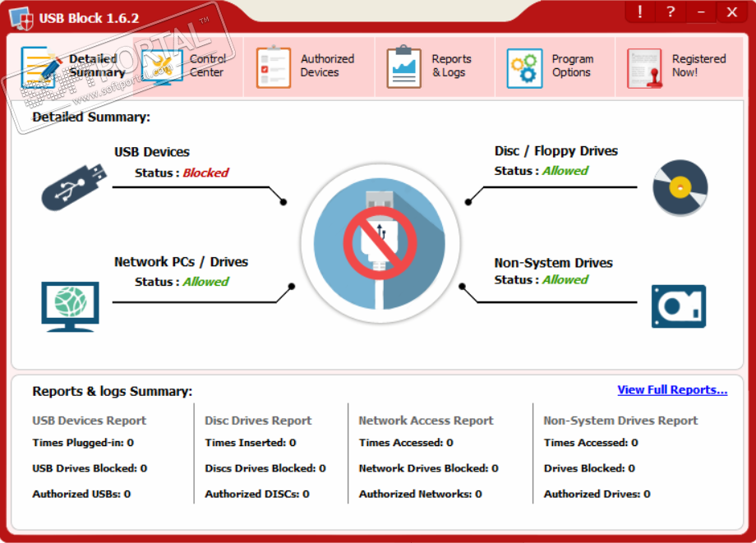Click the Registered Now stamp icon
This screenshot has height=543, width=756.
[644, 67]
